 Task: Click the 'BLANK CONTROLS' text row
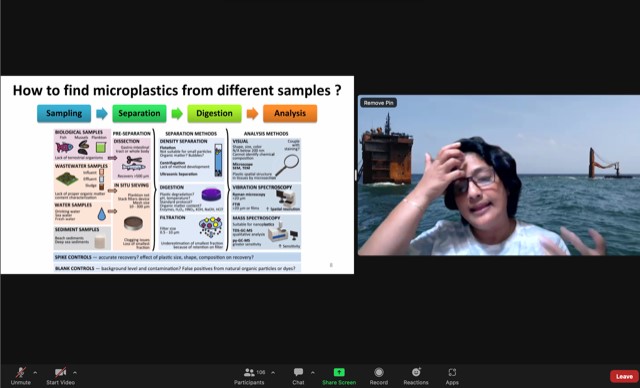(177, 268)
